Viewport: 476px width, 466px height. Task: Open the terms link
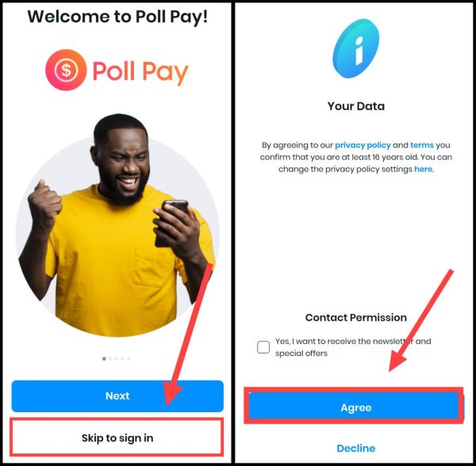[422, 145]
